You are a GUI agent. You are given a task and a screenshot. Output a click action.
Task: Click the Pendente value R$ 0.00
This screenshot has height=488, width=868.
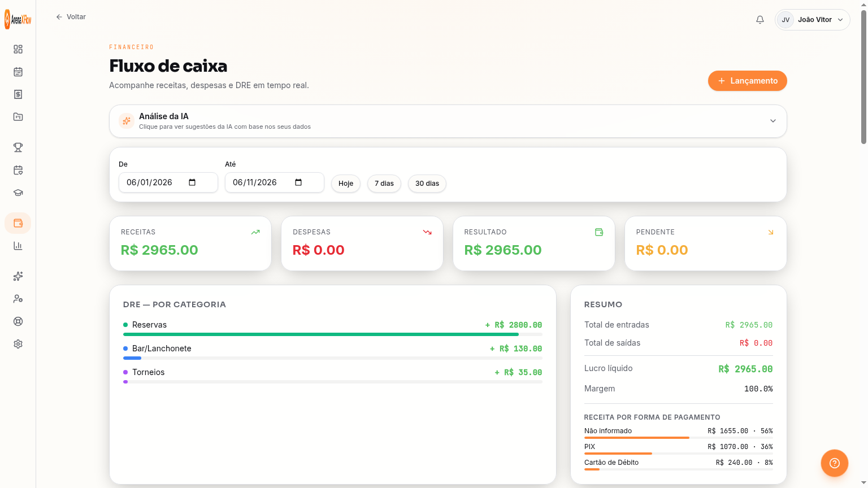(662, 250)
